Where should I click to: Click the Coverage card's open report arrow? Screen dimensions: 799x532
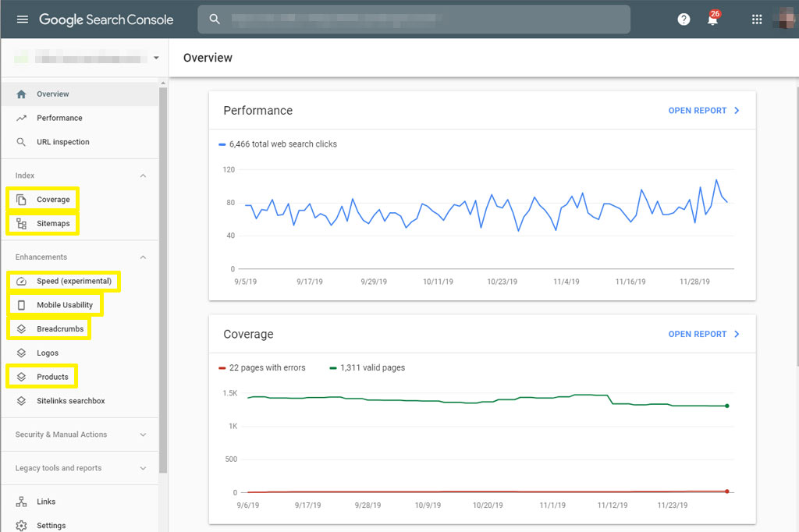(737, 335)
